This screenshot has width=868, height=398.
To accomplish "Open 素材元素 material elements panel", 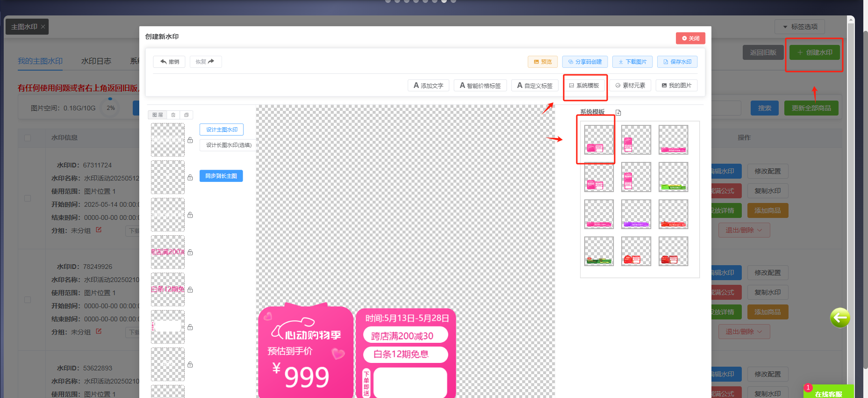I will tap(630, 86).
